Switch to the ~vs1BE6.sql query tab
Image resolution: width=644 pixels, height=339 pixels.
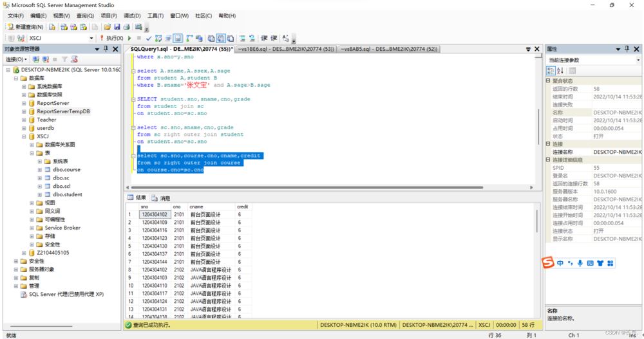285,49
